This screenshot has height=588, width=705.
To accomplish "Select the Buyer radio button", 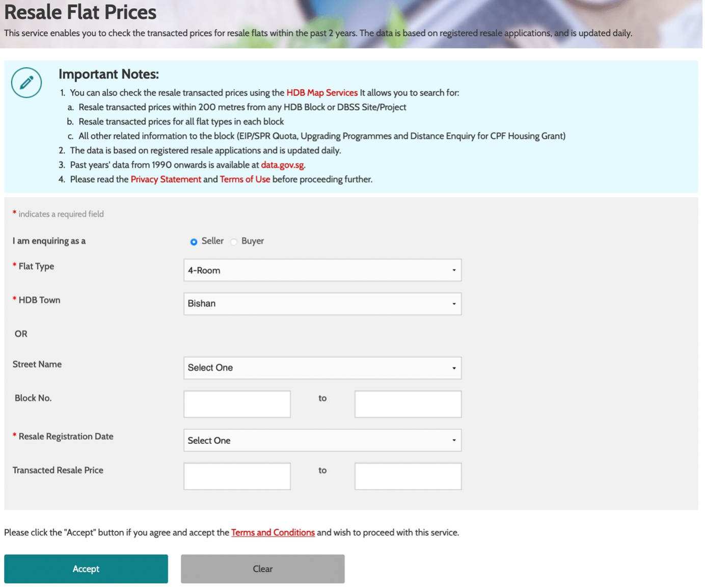I will point(234,242).
